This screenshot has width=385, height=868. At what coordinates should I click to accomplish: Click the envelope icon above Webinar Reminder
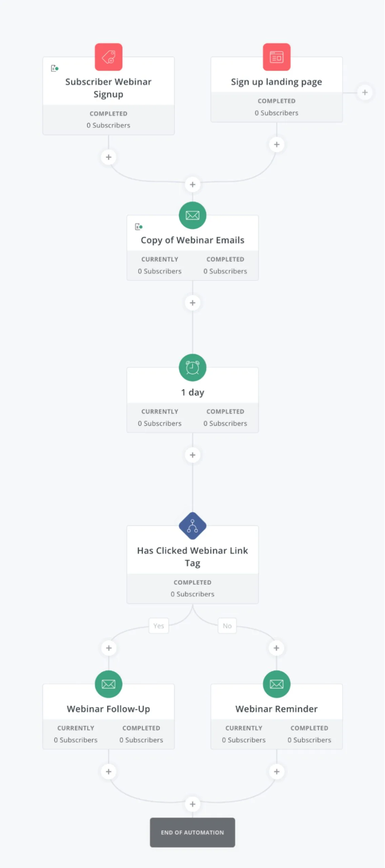[277, 684]
